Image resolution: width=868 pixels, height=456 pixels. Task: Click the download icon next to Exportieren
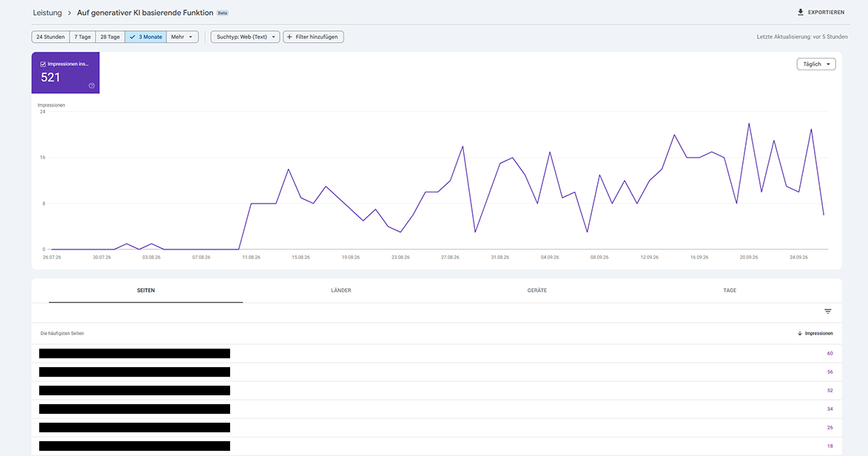coord(801,12)
